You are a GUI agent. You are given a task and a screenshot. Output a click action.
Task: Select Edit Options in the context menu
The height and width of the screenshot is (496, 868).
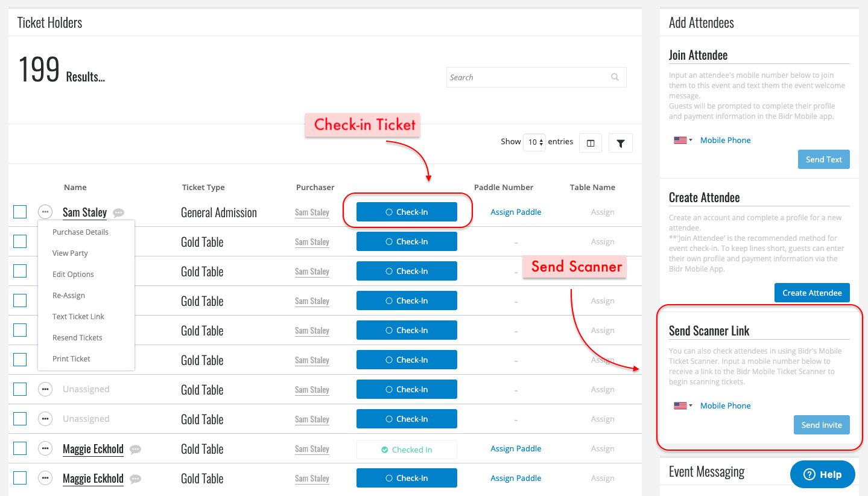73,275
